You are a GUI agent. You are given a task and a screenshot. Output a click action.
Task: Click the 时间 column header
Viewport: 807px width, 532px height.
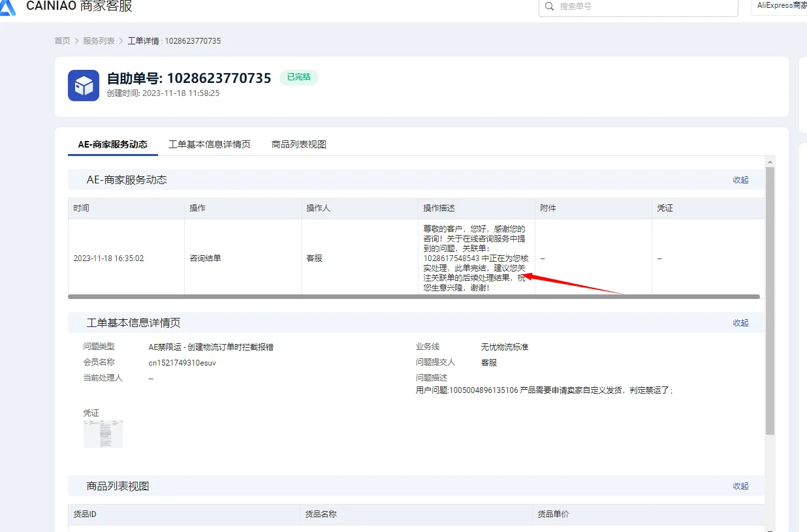[127, 208]
